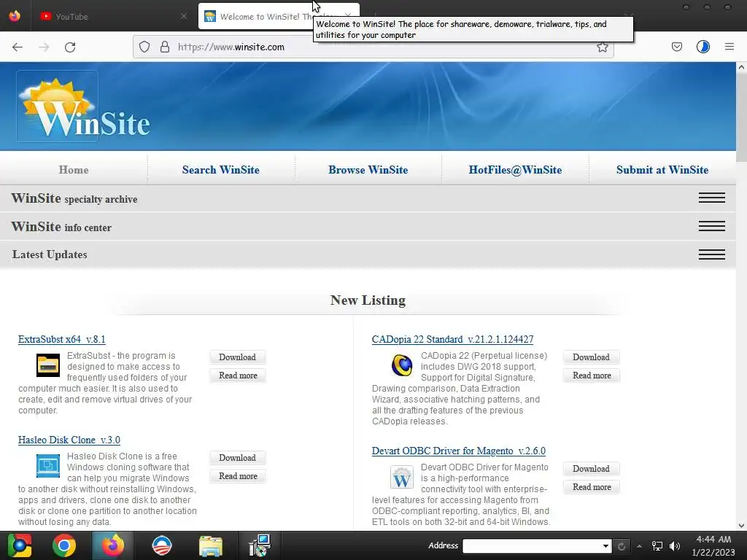
Task: Download CADopia 22 Standard
Action: point(591,357)
